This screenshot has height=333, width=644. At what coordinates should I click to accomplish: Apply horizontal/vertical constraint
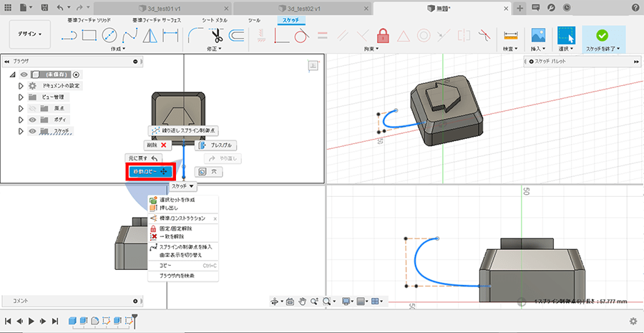pos(260,36)
